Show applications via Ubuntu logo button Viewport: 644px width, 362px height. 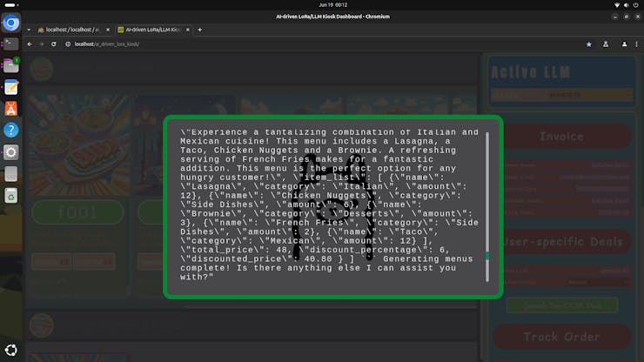coord(11,350)
